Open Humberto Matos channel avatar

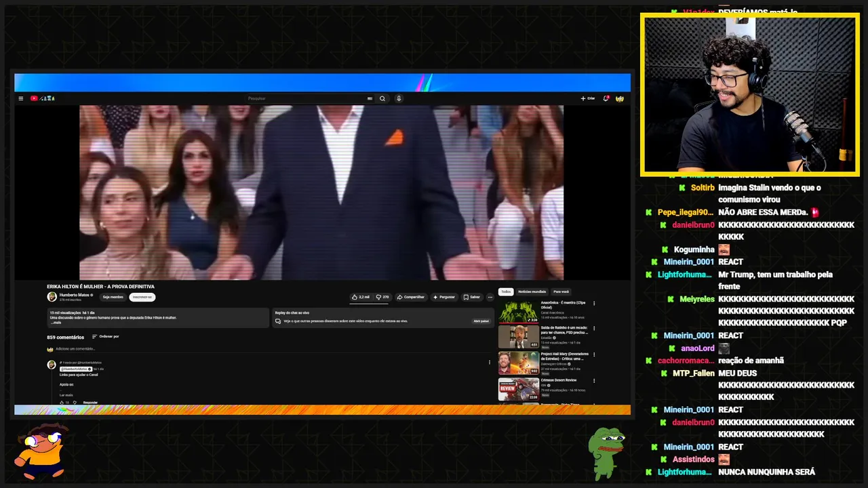[52, 297]
